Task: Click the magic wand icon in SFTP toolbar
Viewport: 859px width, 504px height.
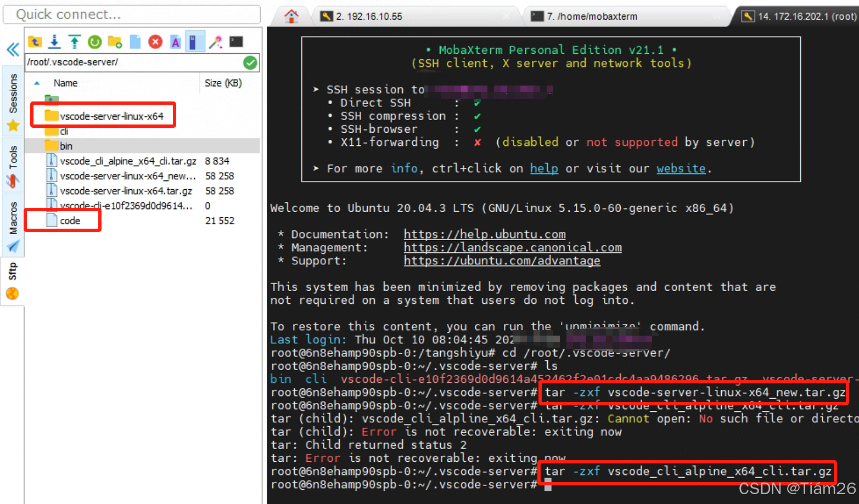Action: 215,41
